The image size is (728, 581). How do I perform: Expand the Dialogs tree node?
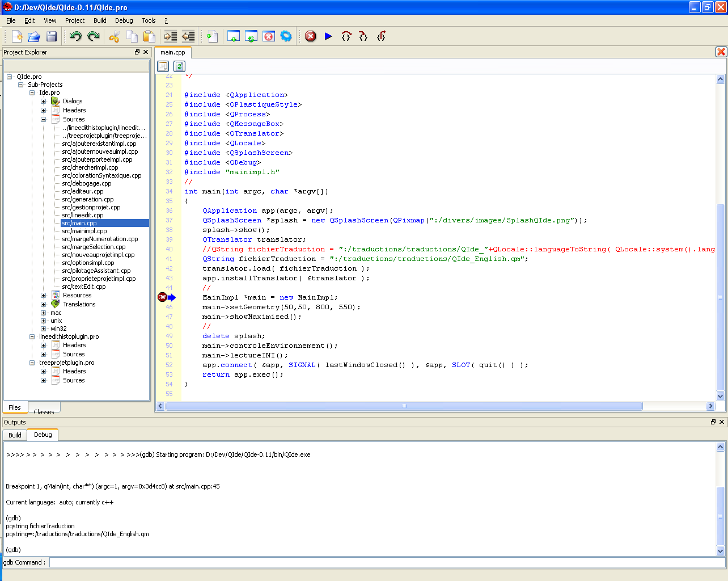(x=44, y=102)
